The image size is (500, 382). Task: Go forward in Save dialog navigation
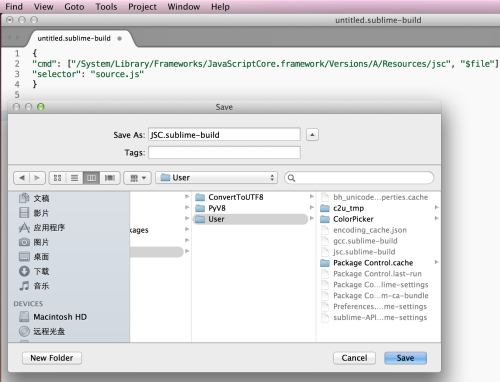click(37, 178)
